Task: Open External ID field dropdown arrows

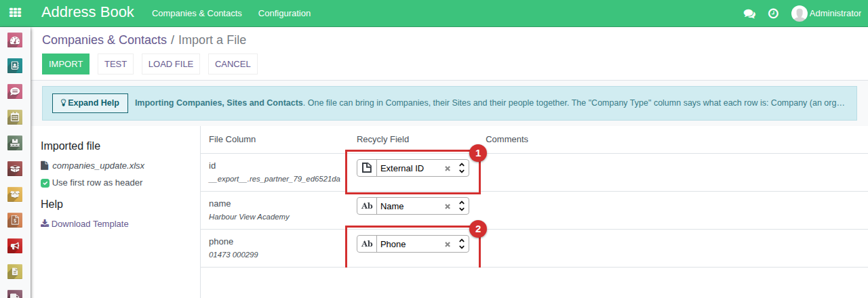Action: (462, 168)
